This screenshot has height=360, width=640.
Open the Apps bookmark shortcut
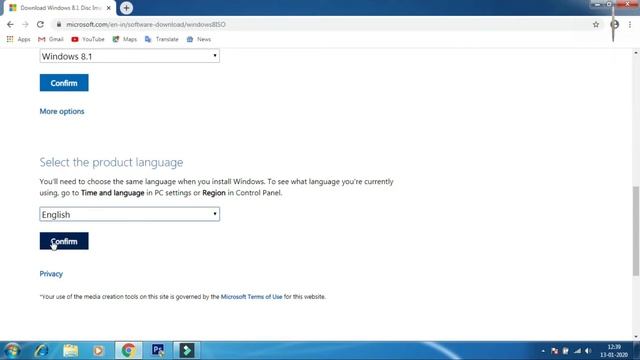click(x=18, y=39)
